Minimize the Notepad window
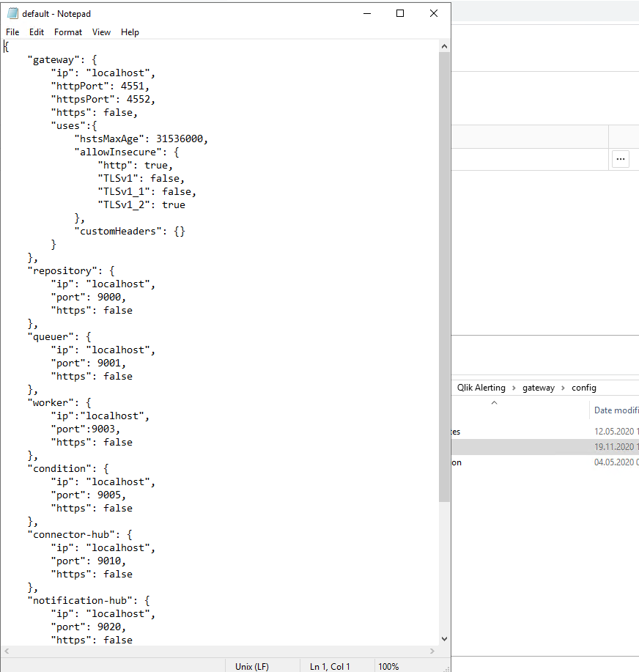This screenshot has height=672, width=639. 367,14
